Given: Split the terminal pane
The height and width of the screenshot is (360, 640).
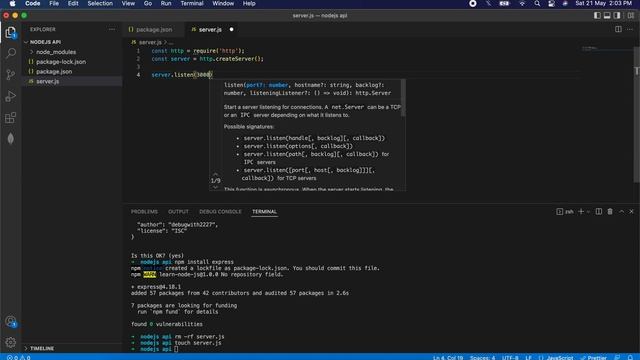Looking at the screenshot, I should coord(598,211).
